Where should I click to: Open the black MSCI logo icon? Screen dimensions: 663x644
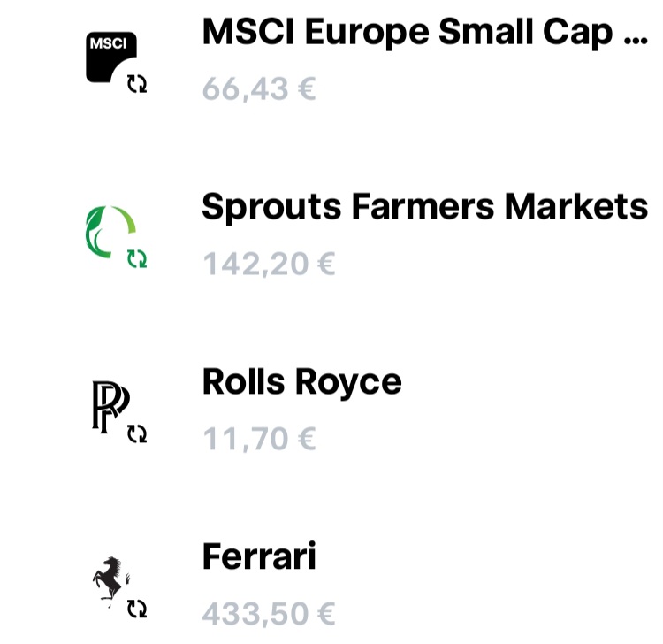coord(111,57)
